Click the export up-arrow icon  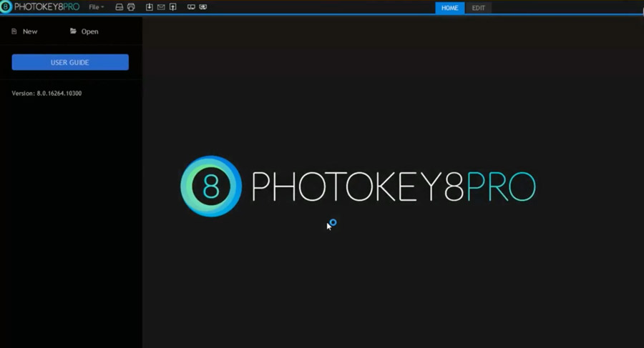[x=173, y=7]
